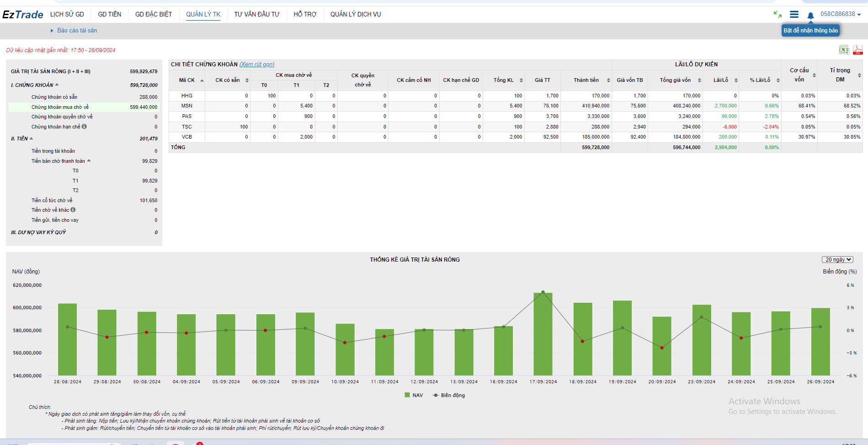868x445 pixels.
Task: Sort table by Mã CK column
Action: tap(202, 80)
